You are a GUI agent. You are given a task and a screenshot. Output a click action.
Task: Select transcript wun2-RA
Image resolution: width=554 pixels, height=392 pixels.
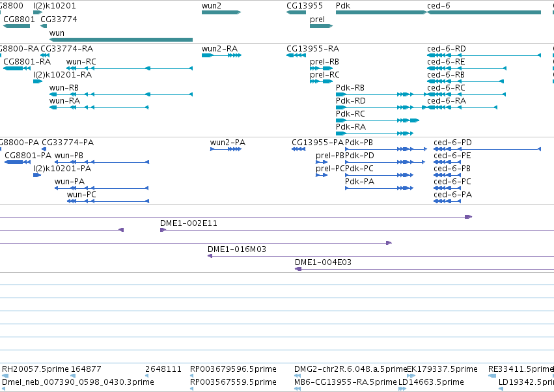[220, 48]
